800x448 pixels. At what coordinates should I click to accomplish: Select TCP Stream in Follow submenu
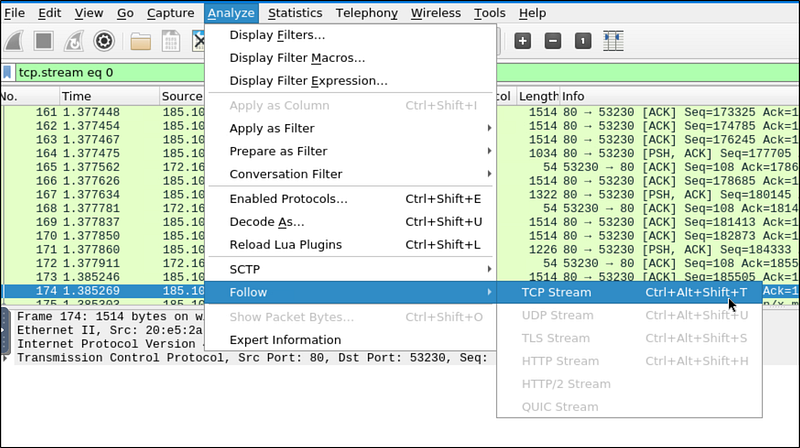(556, 293)
